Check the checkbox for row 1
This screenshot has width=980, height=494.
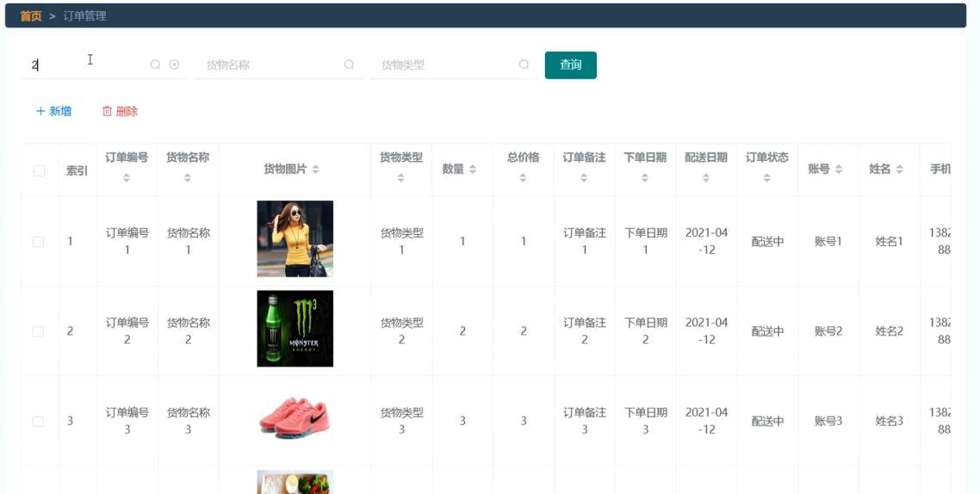click(x=39, y=242)
